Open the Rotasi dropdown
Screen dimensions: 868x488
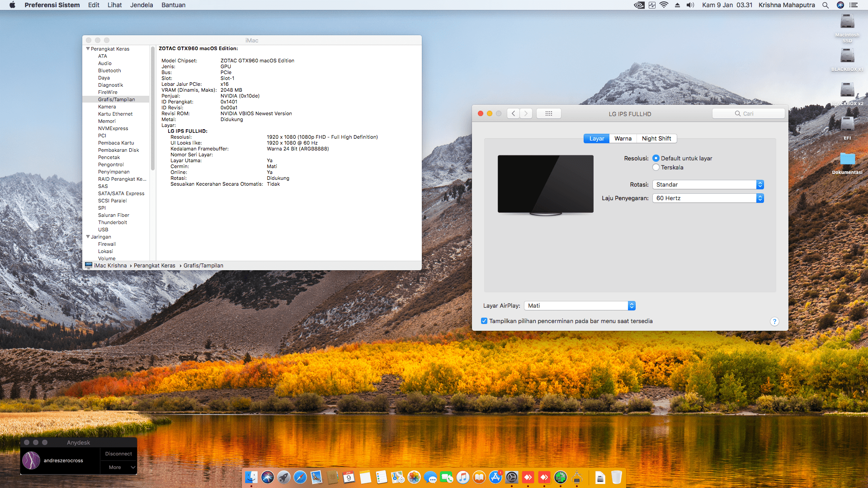[708, 184]
